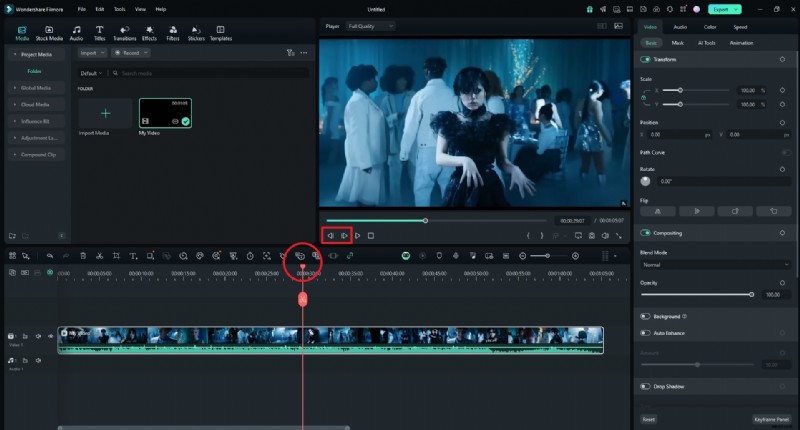Switch to the Audio properties tab
Screen dimensions: 800x430
point(680,27)
